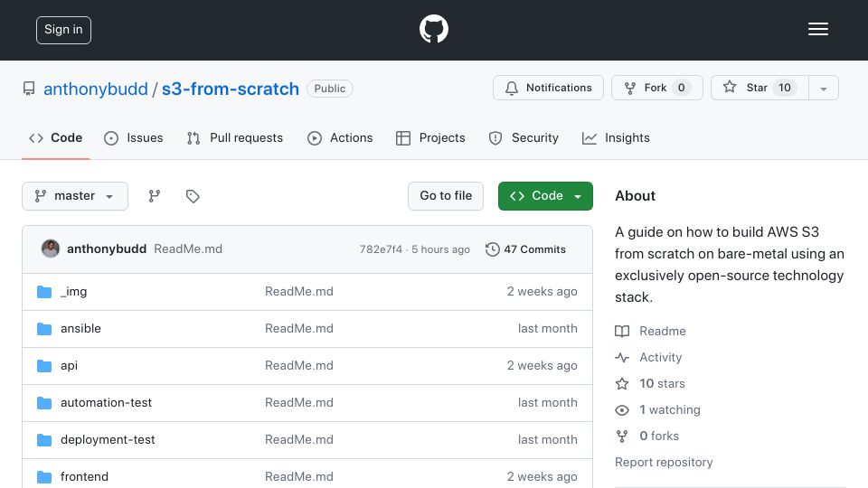Image resolution: width=868 pixels, height=488 pixels.
Task: Switch to the Issues tab
Action: tap(134, 137)
